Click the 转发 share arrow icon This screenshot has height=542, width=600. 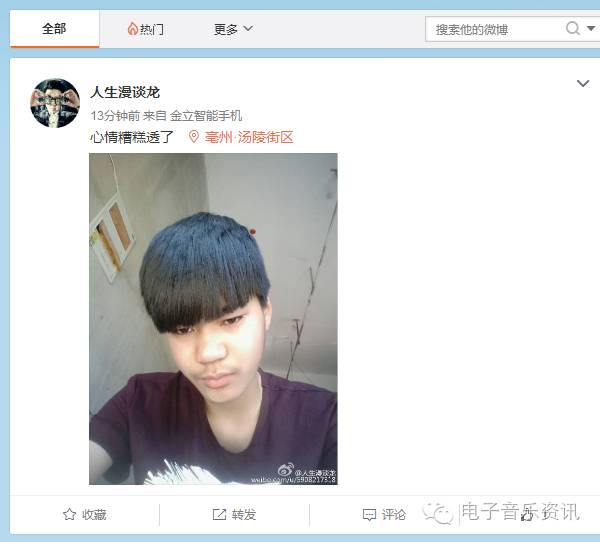219,514
